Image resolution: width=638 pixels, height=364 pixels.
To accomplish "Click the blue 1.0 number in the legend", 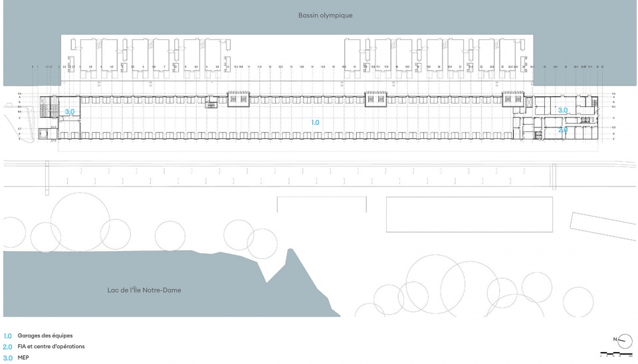I will click(7, 335).
